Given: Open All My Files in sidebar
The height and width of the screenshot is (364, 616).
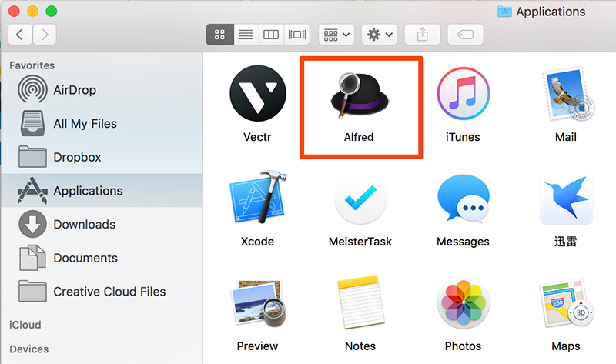Looking at the screenshot, I should (102, 124).
